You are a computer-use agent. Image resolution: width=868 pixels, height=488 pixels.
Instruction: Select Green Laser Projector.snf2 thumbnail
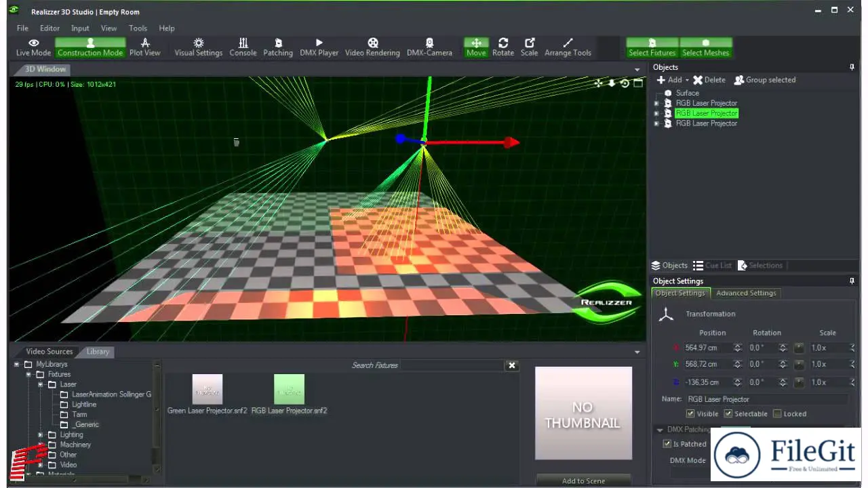click(207, 389)
